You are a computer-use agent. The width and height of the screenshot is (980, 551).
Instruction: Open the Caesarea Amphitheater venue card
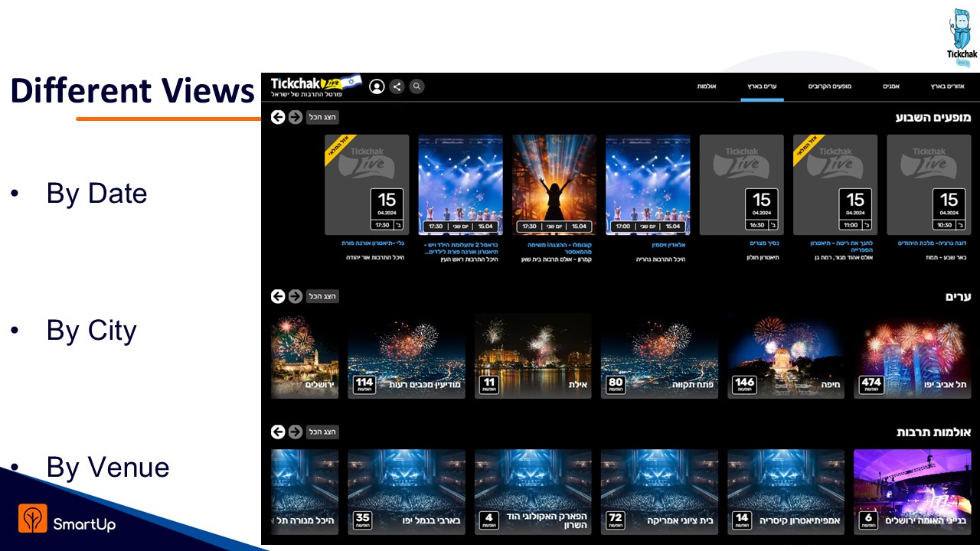tap(786, 491)
